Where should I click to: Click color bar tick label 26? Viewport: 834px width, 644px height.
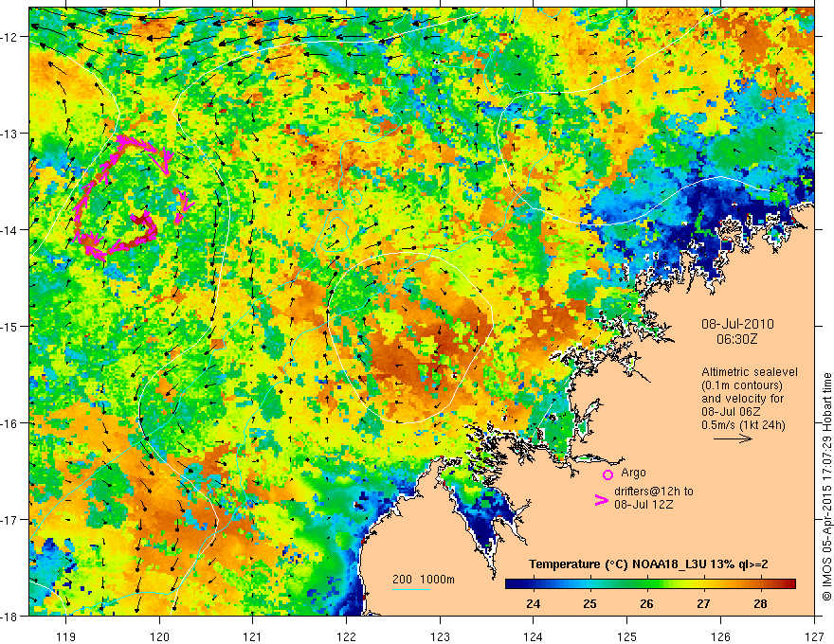pyautogui.click(x=646, y=604)
